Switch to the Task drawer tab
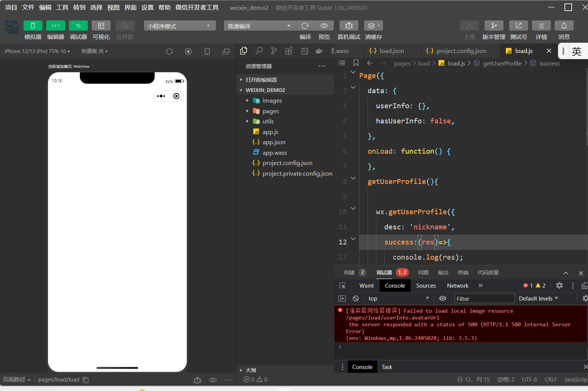Viewport: 588px width, 391px height. tap(387, 367)
